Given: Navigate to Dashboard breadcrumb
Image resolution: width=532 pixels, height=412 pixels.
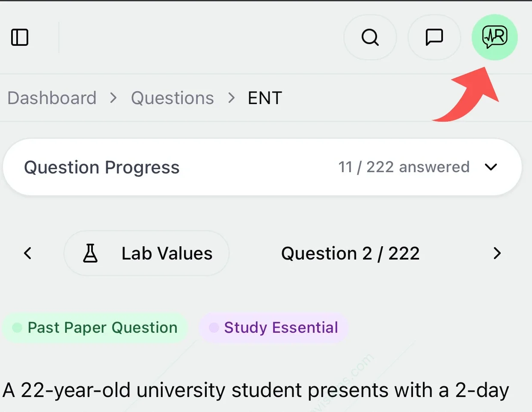Looking at the screenshot, I should pyautogui.click(x=52, y=98).
